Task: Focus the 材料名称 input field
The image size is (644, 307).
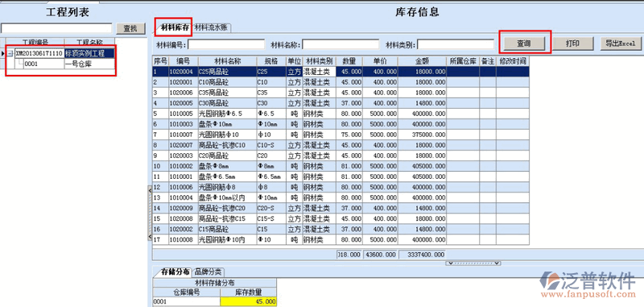Action: coord(341,44)
